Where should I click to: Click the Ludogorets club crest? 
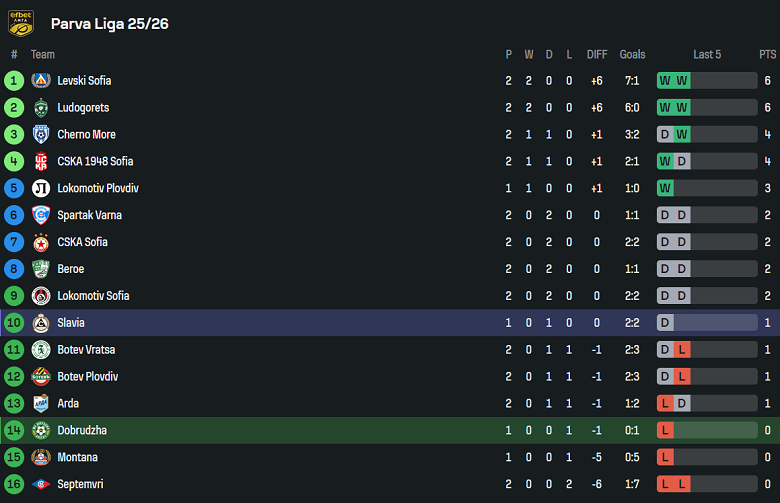41,108
